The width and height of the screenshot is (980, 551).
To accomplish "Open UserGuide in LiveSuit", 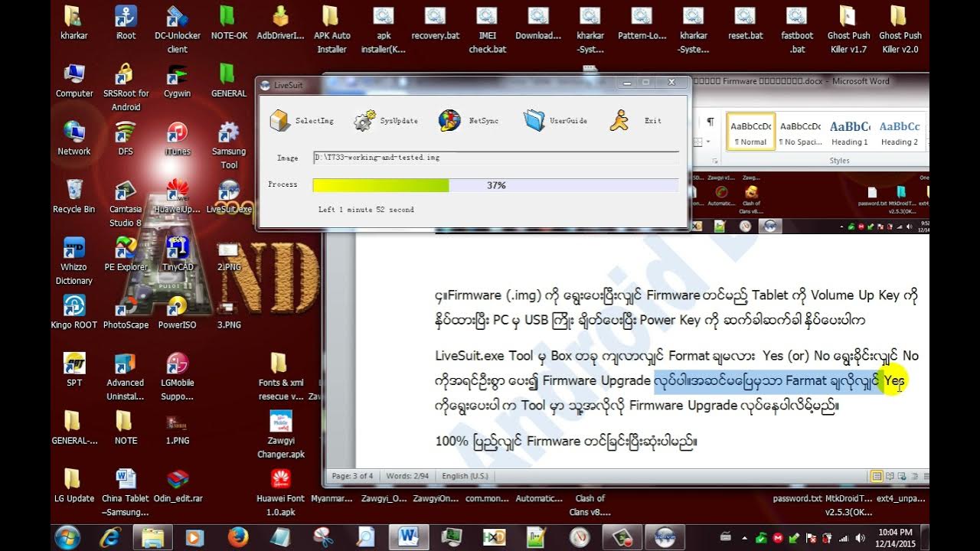I will 555,120.
